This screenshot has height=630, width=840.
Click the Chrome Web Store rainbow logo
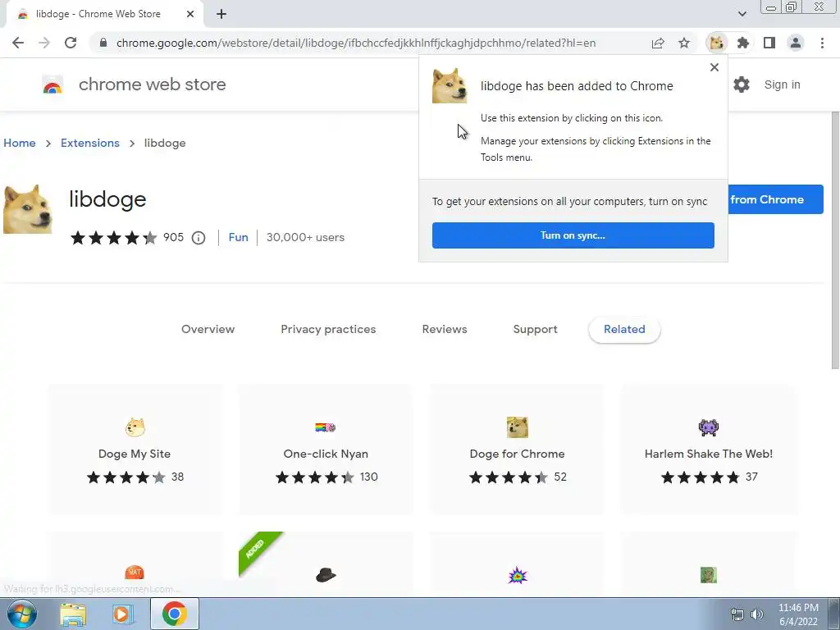52,84
